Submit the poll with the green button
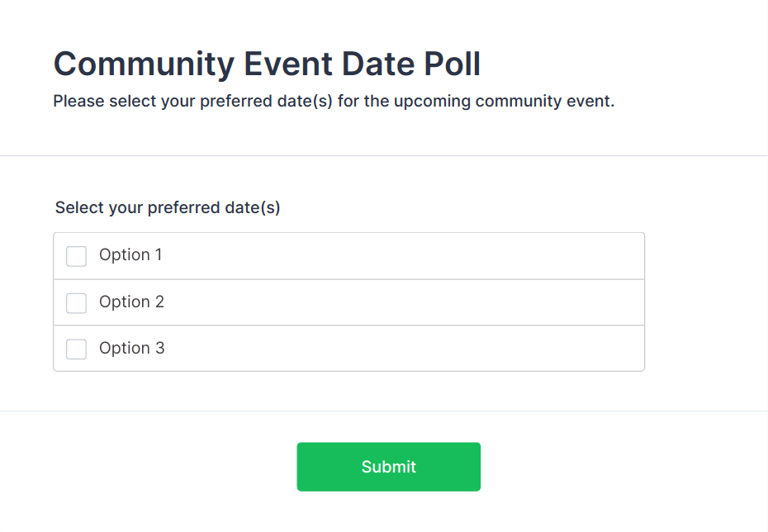The image size is (768, 532). pos(388,467)
